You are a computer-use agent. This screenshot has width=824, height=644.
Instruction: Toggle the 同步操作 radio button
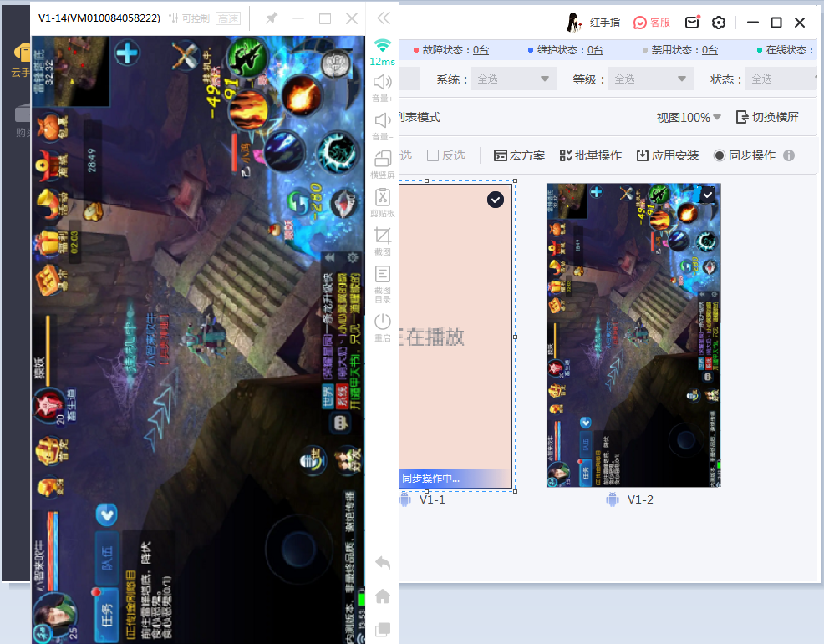[x=719, y=155]
